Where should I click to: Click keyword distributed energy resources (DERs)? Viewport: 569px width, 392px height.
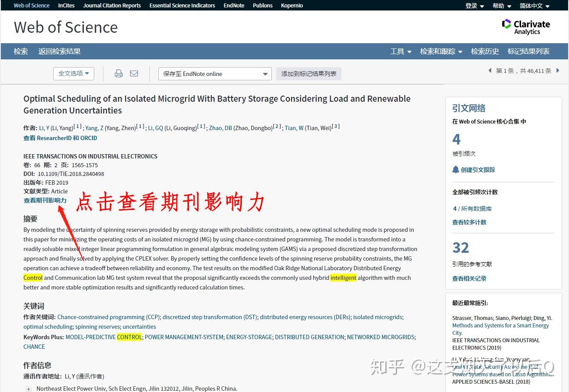(x=305, y=317)
